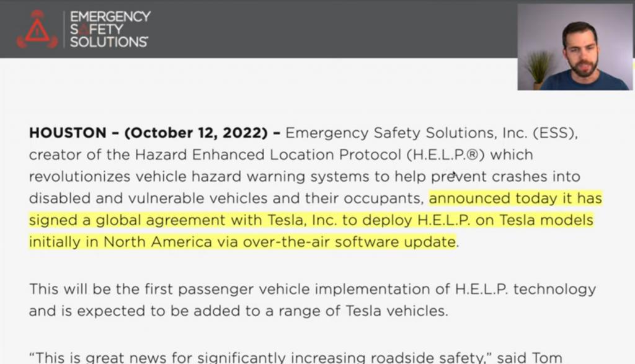Click 'disabled and vulnerable vehicles' phrase
635x364 pixels.
(x=148, y=198)
